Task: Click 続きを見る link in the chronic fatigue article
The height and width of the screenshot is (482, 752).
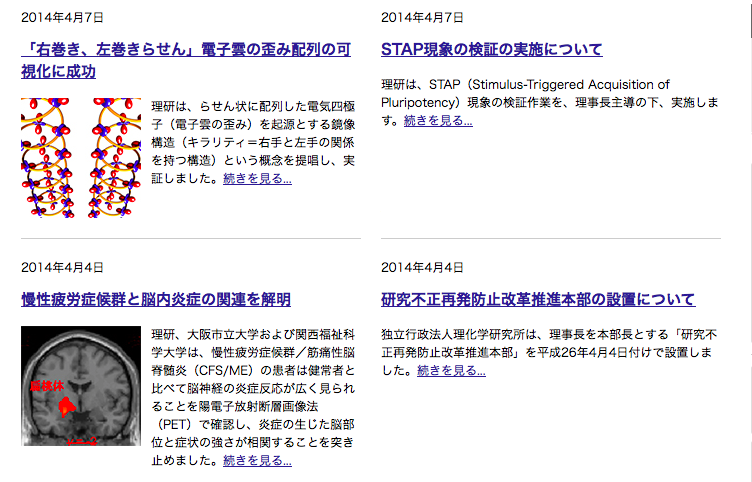Action: (x=257, y=461)
